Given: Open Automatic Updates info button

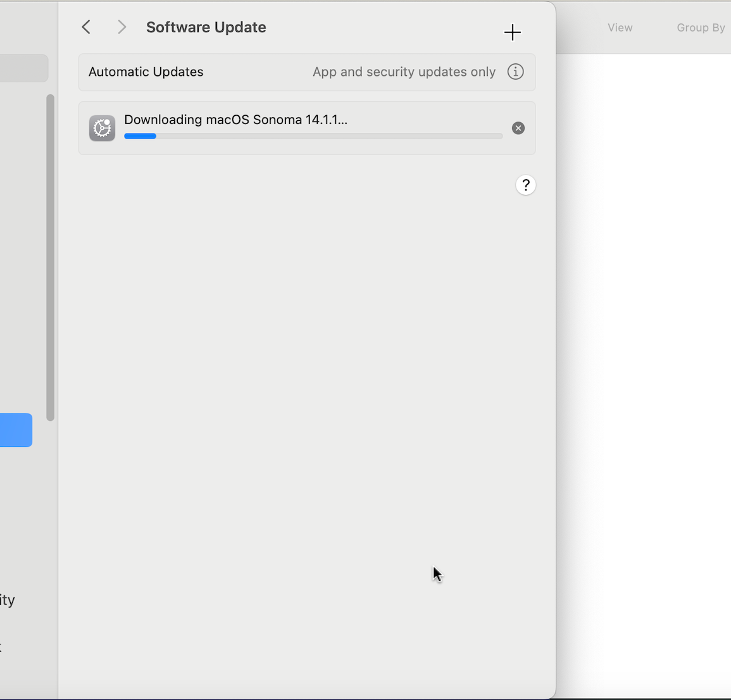Looking at the screenshot, I should [515, 72].
